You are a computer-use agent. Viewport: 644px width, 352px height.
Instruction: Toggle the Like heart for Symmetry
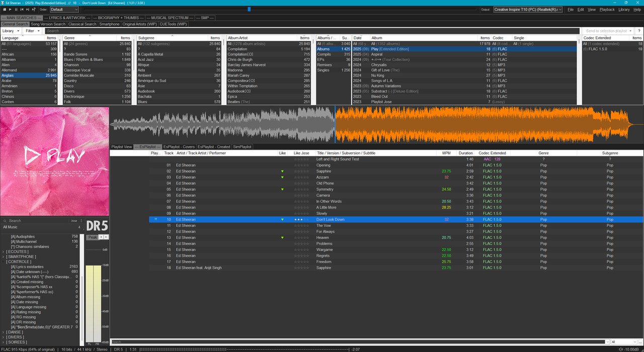(282, 189)
